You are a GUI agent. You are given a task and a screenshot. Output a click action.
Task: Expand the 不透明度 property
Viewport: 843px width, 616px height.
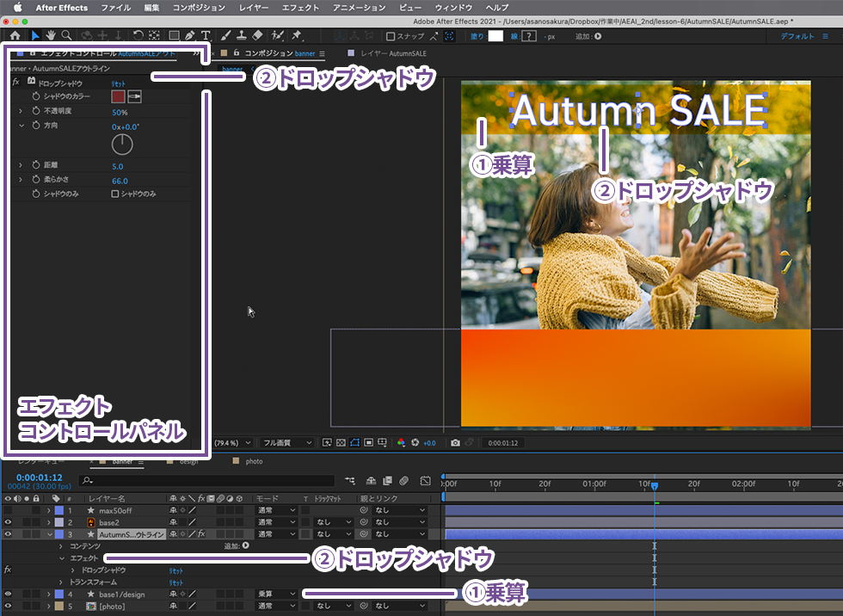pos(21,111)
